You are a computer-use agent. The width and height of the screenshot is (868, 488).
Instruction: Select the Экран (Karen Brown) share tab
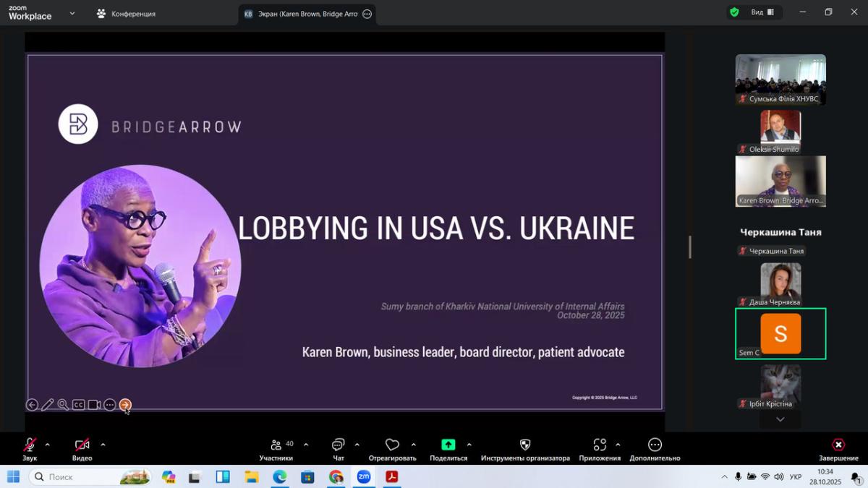click(307, 14)
